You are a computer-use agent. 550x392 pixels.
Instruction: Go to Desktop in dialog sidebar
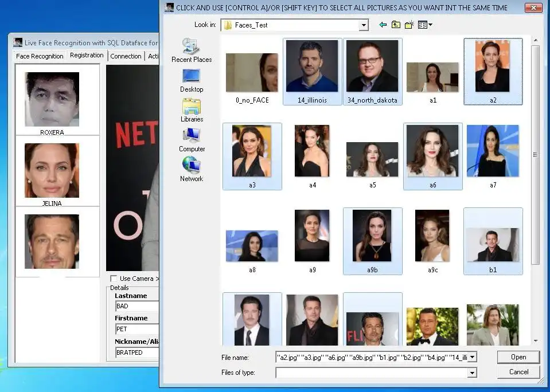pos(192,81)
